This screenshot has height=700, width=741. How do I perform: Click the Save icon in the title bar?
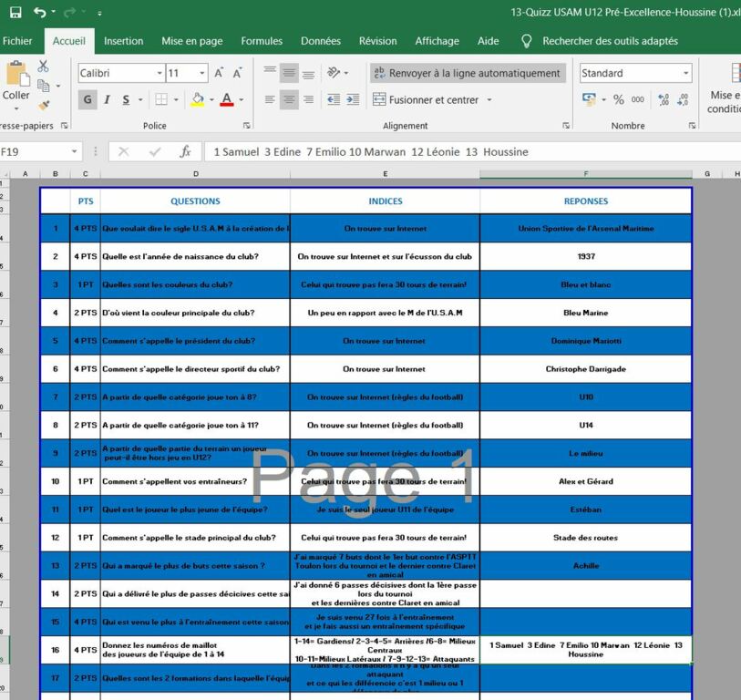(15, 13)
